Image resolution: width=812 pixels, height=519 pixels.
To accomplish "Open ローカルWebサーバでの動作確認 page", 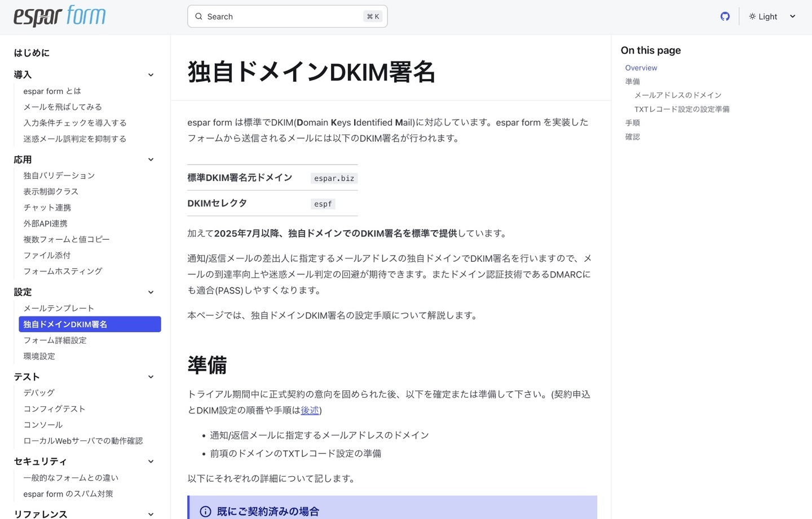I will tap(83, 441).
